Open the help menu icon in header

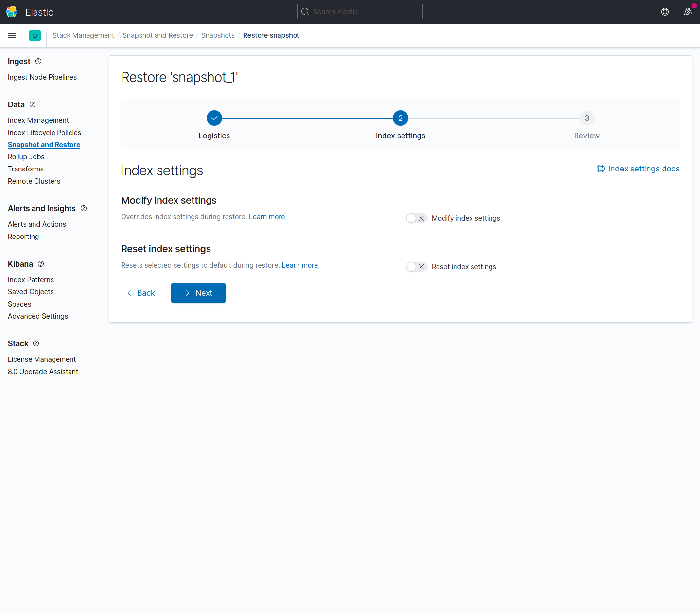tap(665, 12)
